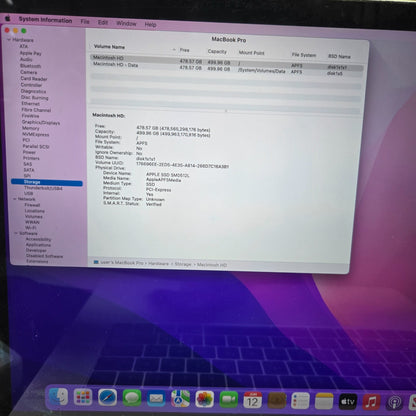Viewport: 416px width, 416px height.
Task: Start FaceTime from the Dock
Action: pos(229,399)
